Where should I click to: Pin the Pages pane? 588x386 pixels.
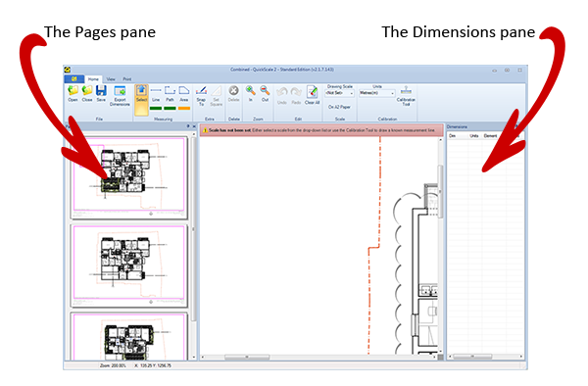point(188,126)
